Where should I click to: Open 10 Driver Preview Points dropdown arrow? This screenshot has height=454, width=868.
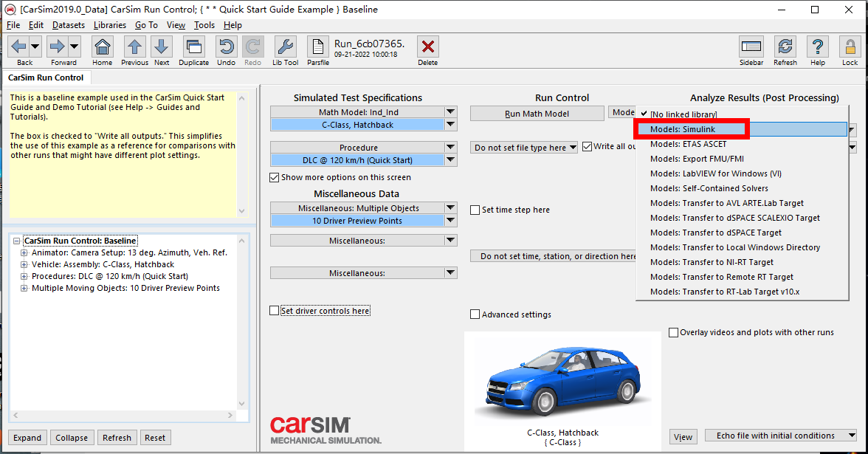[450, 220]
